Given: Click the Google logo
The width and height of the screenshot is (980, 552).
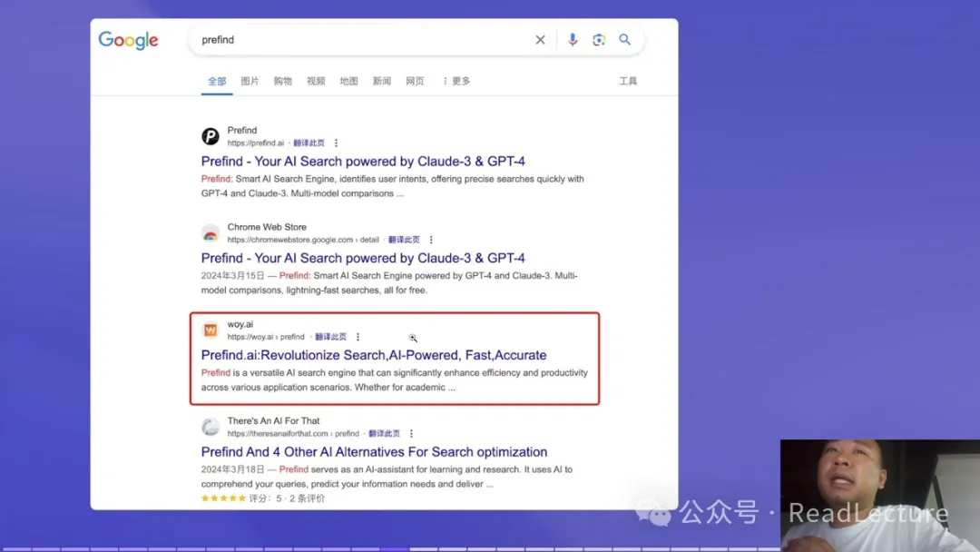Looking at the screenshot, I should pos(128,41).
